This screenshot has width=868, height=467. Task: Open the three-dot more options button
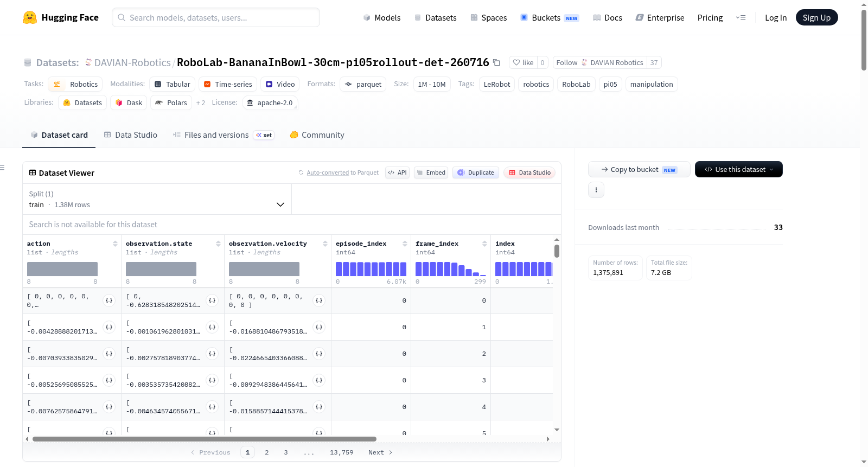pos(596,190)
